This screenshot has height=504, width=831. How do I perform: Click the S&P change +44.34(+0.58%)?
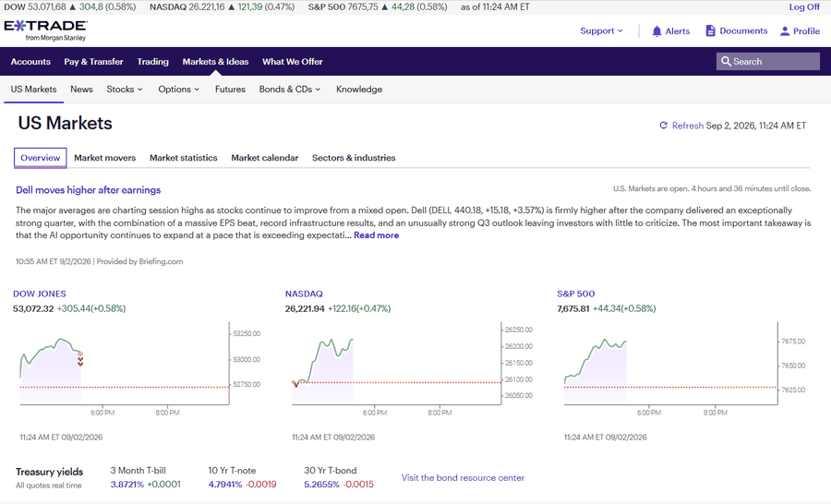(624, 308)
